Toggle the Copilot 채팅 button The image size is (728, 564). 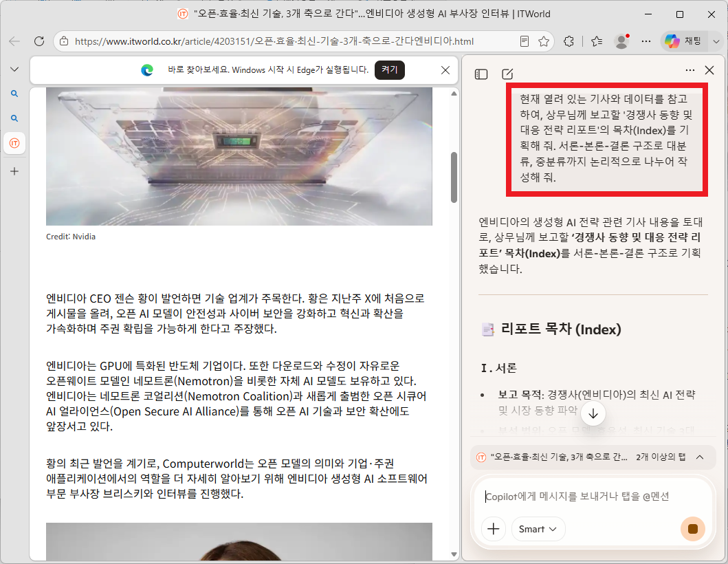[683, 41]
